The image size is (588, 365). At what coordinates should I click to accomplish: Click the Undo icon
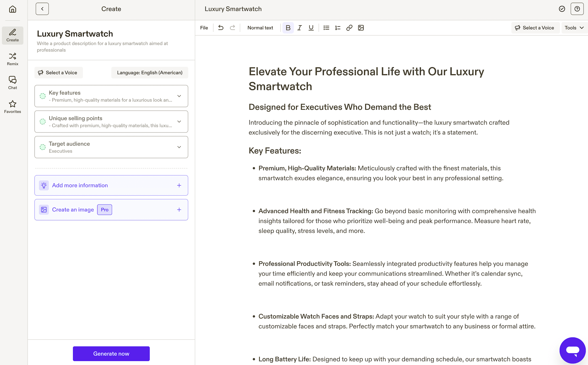coord(221,27)
